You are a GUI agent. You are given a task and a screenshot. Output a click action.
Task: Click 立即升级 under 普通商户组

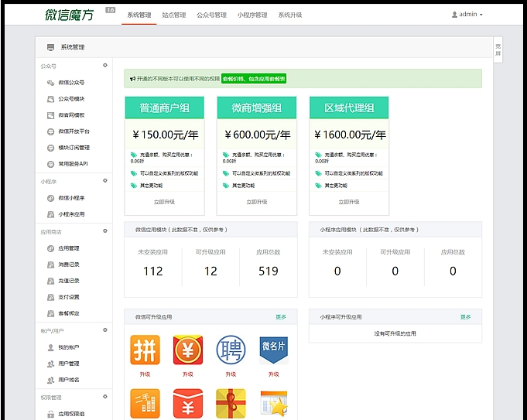pyautogui.click(x=164, y=202)
